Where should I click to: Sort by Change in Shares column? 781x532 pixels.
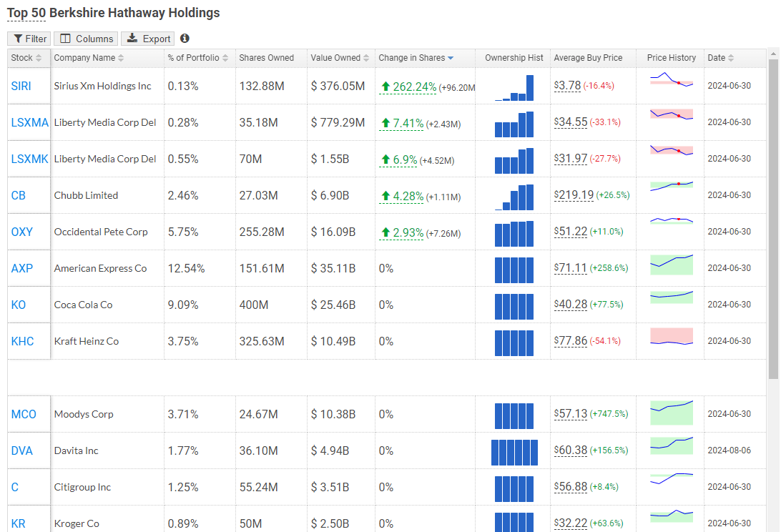pyautogui.click(x=416, y=58)
